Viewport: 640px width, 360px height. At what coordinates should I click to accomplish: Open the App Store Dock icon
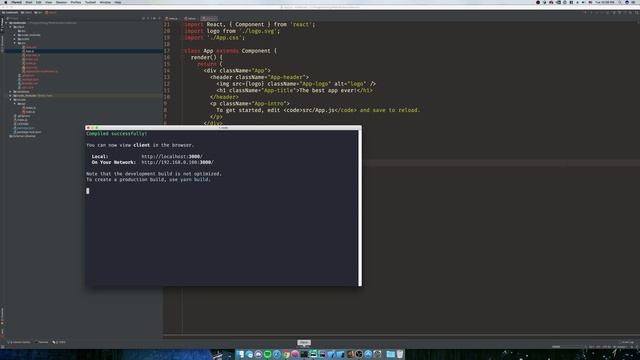coord(368,354)
